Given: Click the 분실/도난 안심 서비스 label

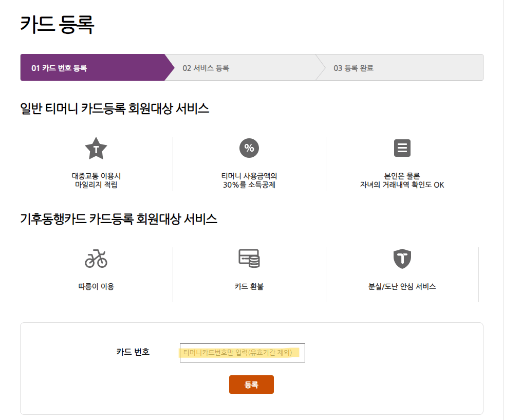Looking at the screenshot, I should pos(402,286).
